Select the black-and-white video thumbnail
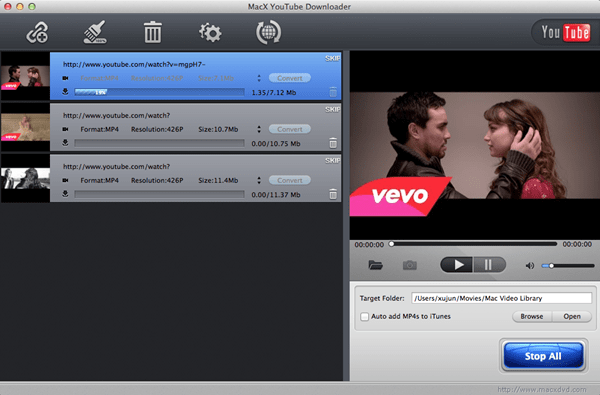 point(25,178)
